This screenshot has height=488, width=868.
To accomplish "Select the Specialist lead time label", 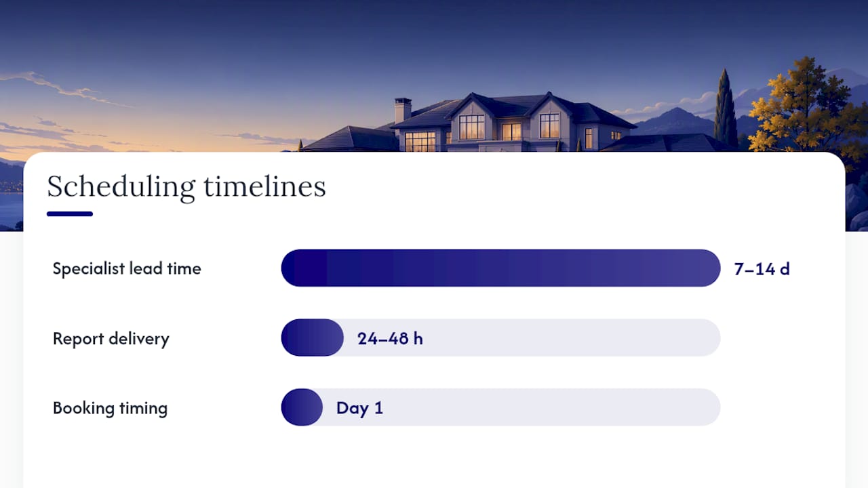I will pyautogui.click(x=127, y=268).
